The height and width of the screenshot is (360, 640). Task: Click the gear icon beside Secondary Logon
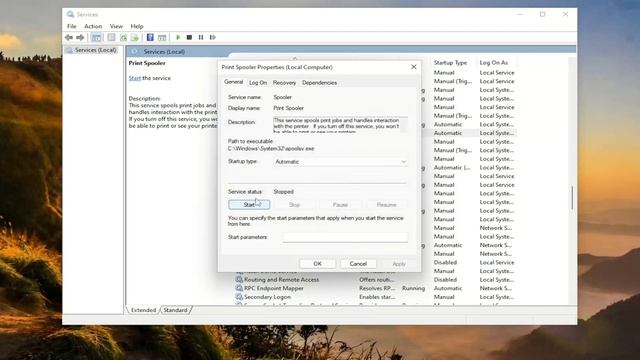(x=239, y=297)
